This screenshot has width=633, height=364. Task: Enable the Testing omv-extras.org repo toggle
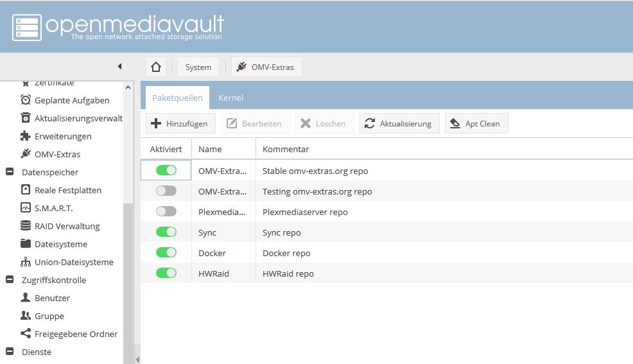tap(166, 191)
